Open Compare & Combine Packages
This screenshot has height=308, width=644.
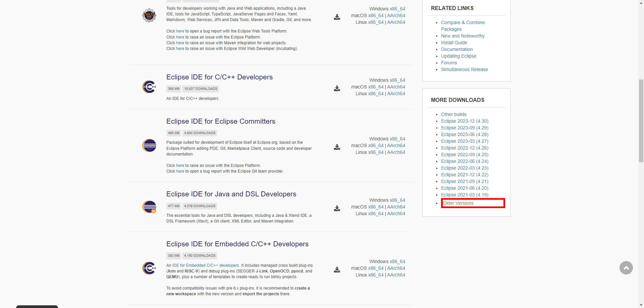[x=463, y=22]
